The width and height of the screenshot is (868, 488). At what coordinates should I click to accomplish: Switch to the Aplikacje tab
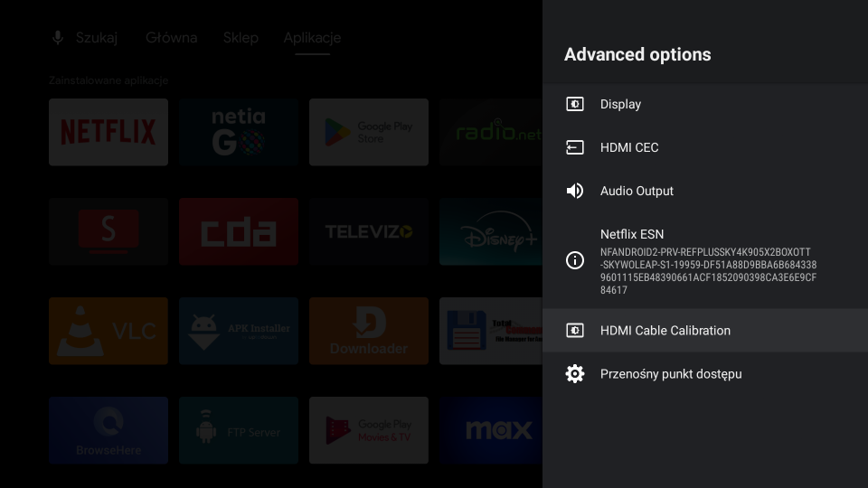tap(312, 38)
